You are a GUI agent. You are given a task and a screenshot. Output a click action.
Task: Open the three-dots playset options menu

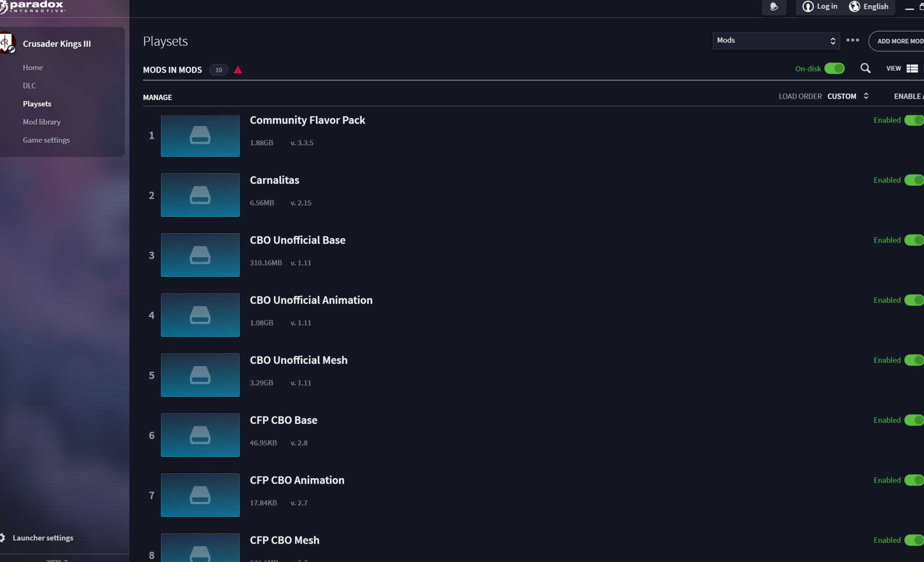(853, 40)
